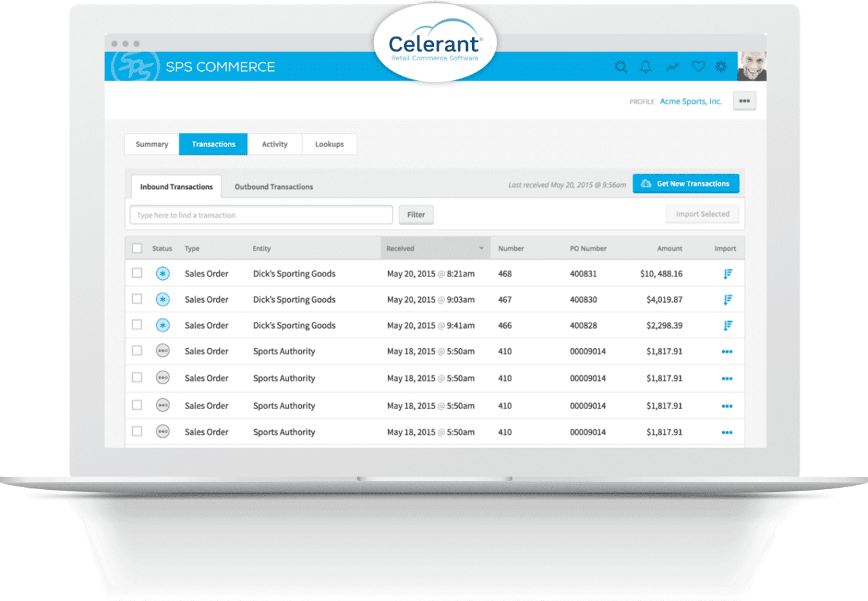The image size is (868, 601).
Task: Click the $4,019.87 amount cell
Action: 665,299
